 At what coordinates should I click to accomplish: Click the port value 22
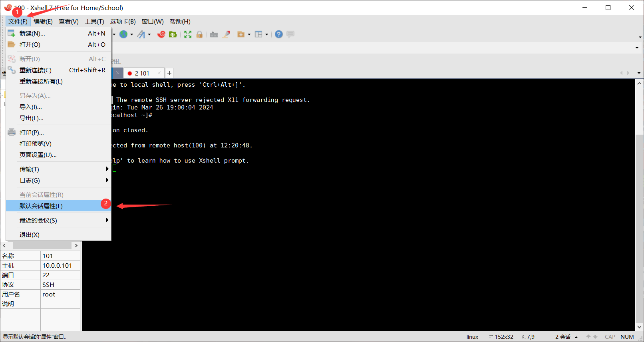(46, 275)
